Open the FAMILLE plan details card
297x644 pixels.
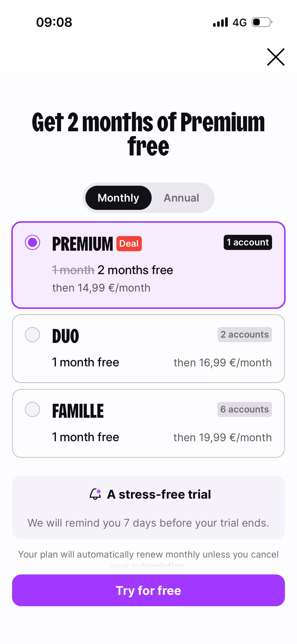click(x=148, y=423)
